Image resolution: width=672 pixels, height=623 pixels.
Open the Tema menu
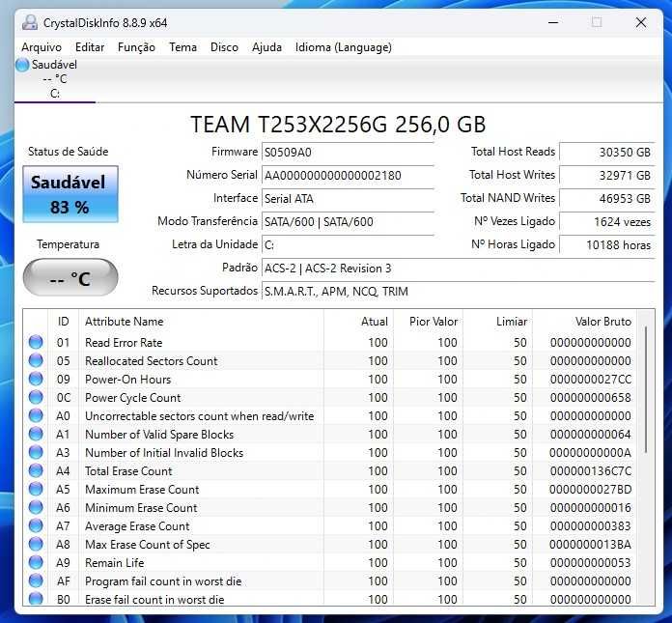click(x=183, y=47)
